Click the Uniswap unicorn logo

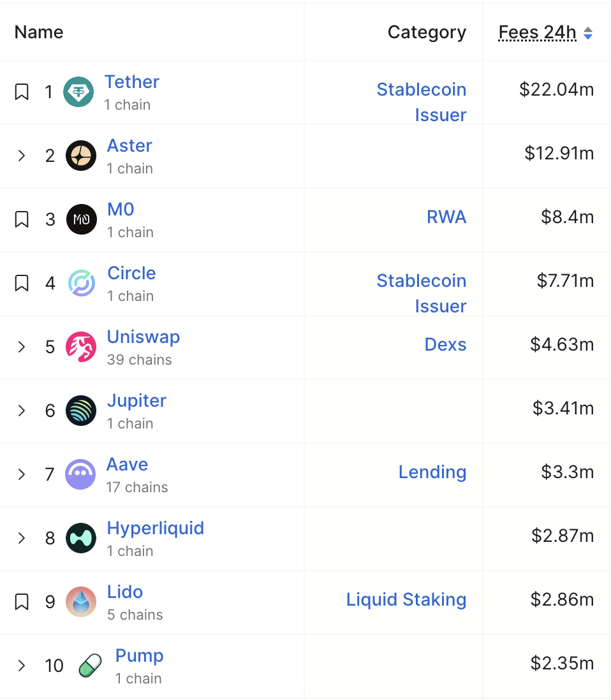[81, 347]
